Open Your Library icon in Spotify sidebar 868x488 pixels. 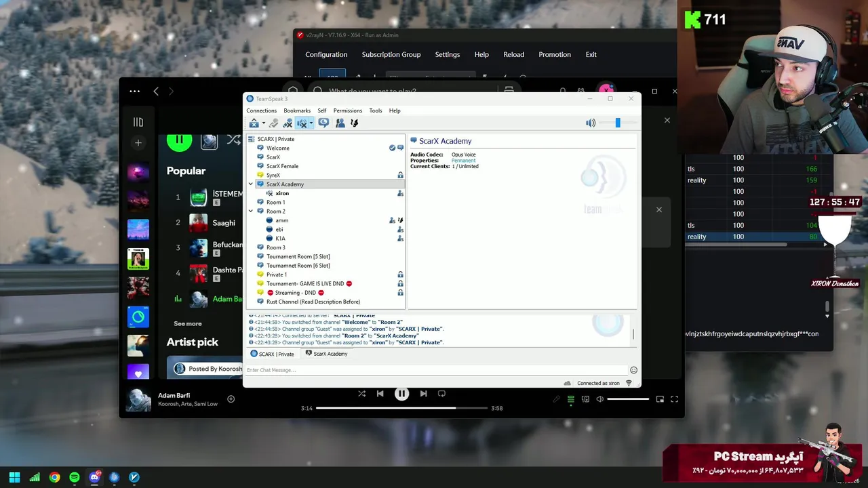(x=138, y=122)
